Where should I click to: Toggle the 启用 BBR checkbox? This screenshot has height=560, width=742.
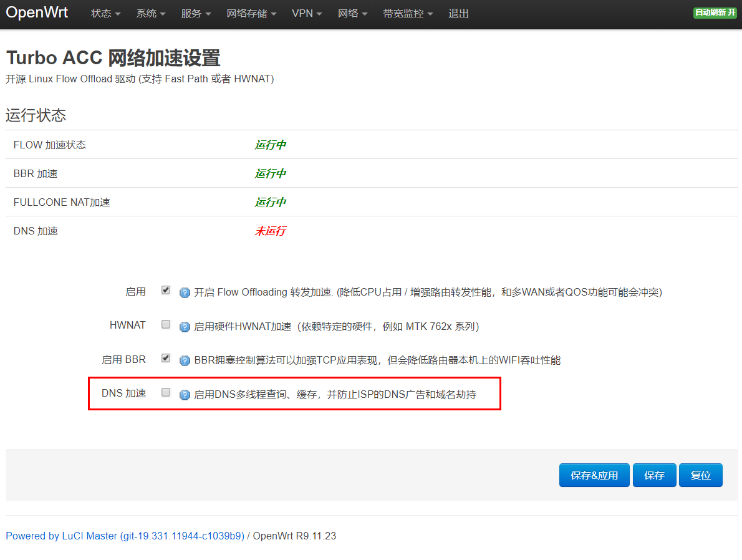click(166, 359)
